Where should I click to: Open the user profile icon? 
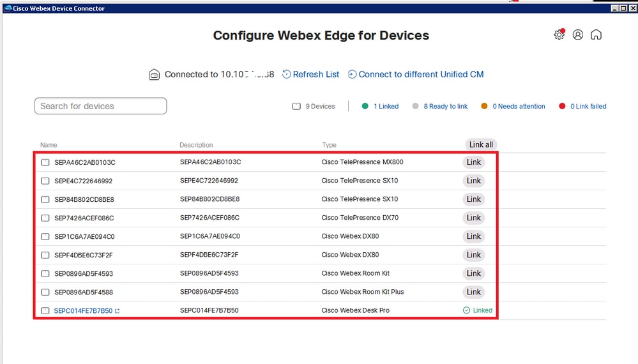click(578, 35)
